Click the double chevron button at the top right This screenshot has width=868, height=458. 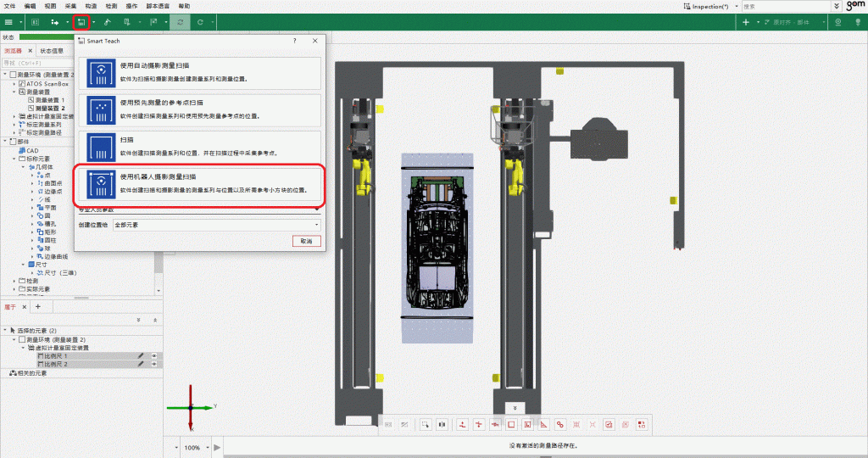tap(837, 6)
